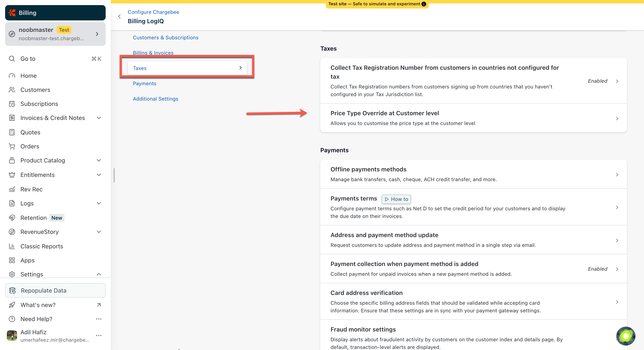Screen dimensions: 644x350
Task: Click the How to video button
Action: pyautogui.click(x=396, y=199)
